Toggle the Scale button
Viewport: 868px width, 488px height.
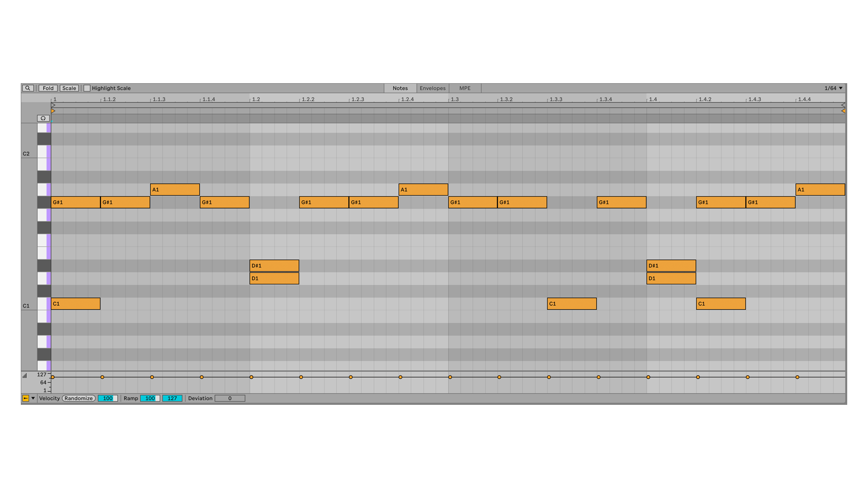(x=69, y=88)
